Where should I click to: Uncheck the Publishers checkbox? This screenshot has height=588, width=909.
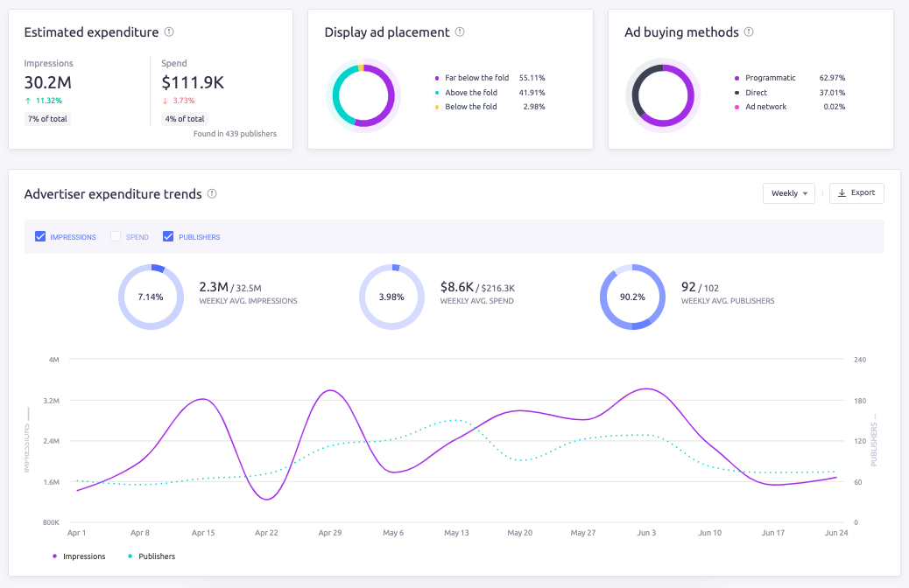click(x=168, y=236)
